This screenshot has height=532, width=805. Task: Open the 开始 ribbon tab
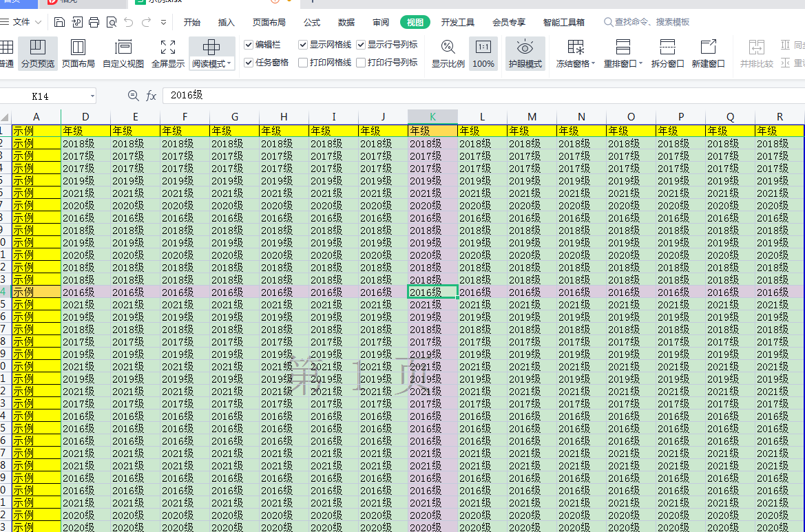(192, 22)
